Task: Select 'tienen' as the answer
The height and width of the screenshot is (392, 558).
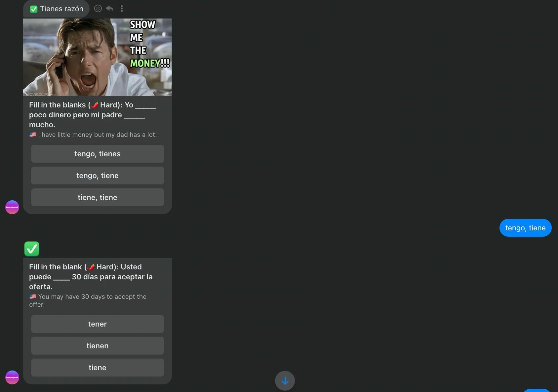Action: (98, 346)
